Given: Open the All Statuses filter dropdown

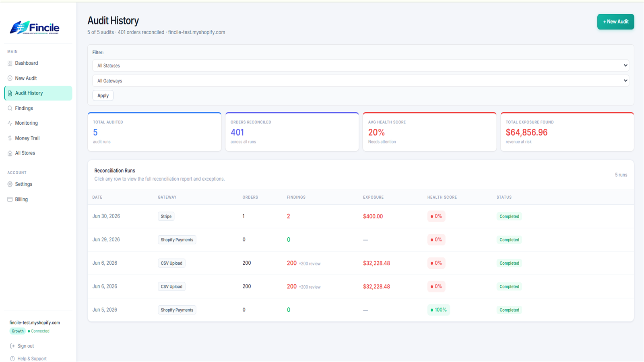Looking at the screenshot, I should (361, 66).
